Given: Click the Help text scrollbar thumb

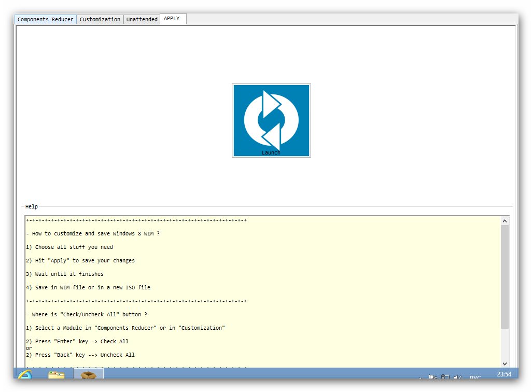Looking at the screenshot, I should pos(505,276).
